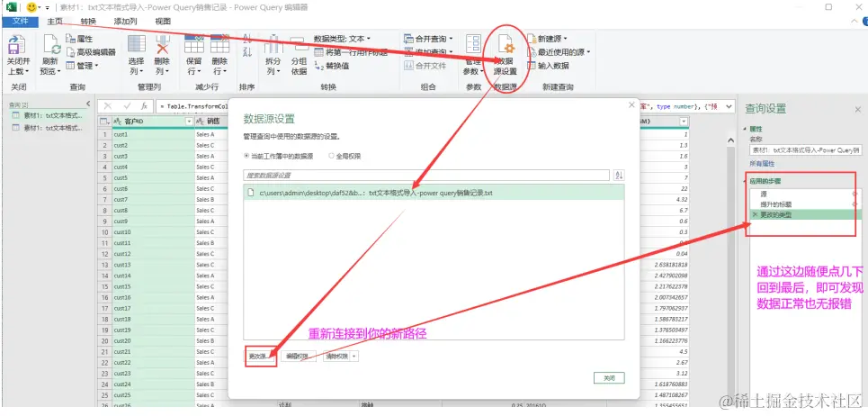Open the 管理 manage dropdown in query group
868x416 pixels.
point(82,66)
